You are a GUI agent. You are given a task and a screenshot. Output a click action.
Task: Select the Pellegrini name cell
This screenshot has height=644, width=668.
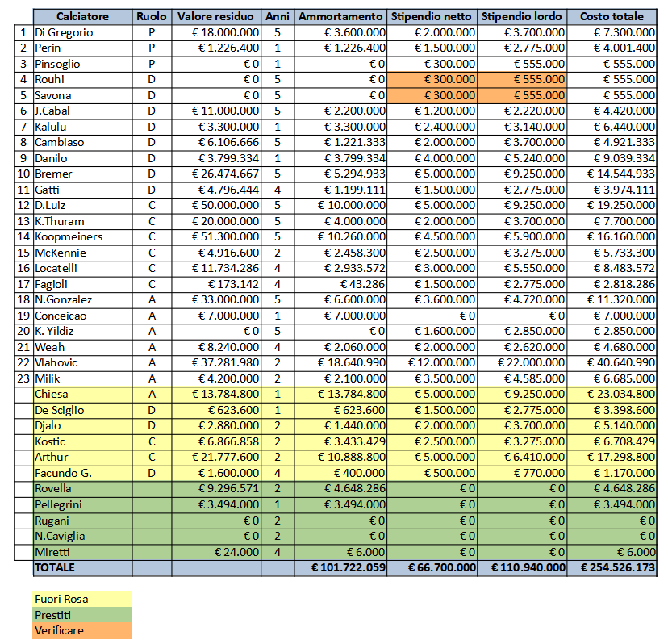(x=82, y=504)
